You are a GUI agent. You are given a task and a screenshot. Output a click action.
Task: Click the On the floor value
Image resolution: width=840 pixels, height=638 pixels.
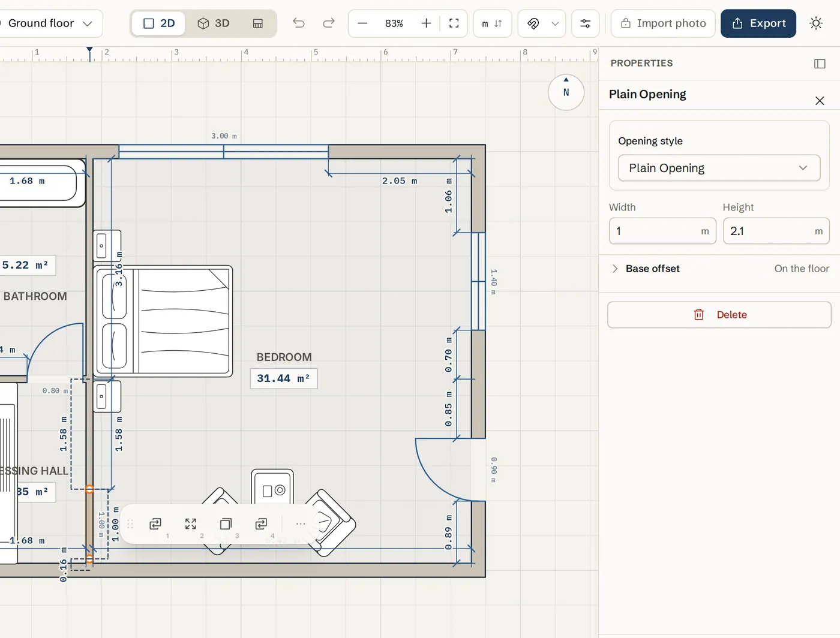pyautogui.click(x=802, y=269)
